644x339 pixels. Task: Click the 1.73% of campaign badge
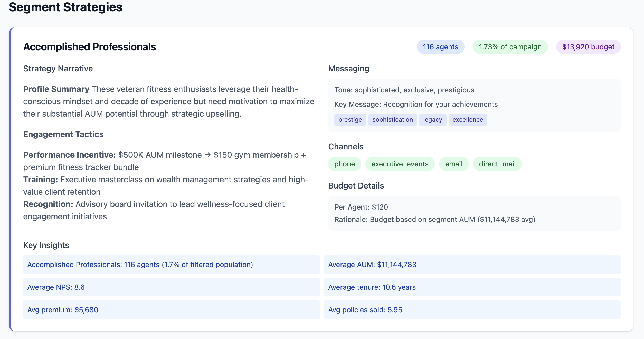pos(510,47)
